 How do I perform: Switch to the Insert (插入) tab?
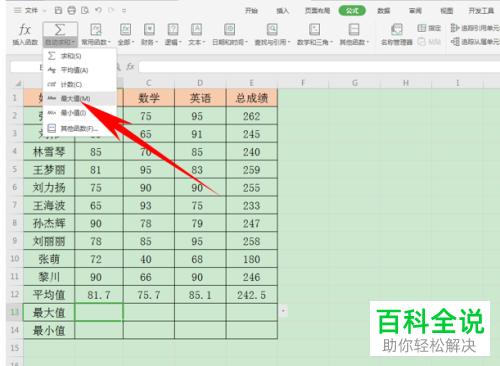(283, 11)
